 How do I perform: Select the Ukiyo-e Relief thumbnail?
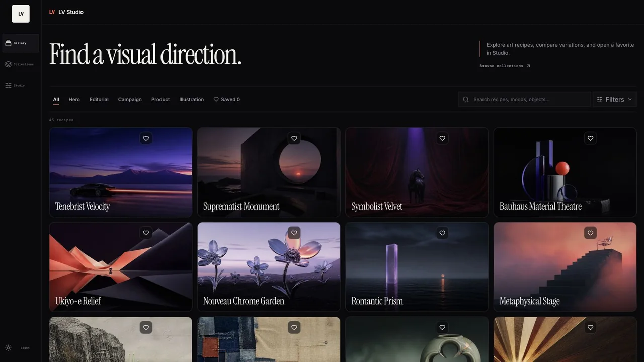(121, 267)
